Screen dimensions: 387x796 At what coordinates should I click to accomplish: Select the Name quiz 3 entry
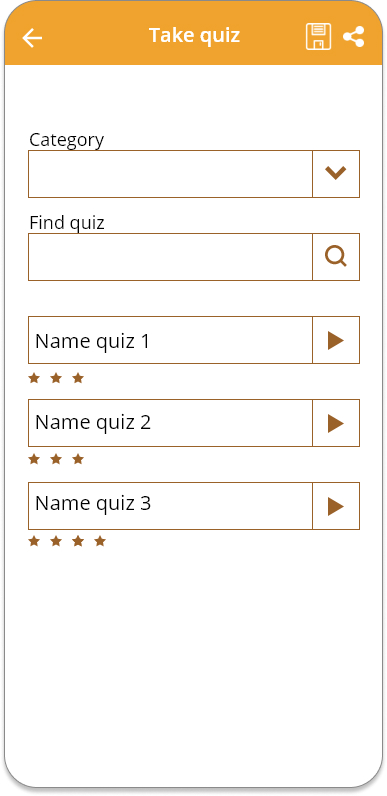[x=170, y=506]
